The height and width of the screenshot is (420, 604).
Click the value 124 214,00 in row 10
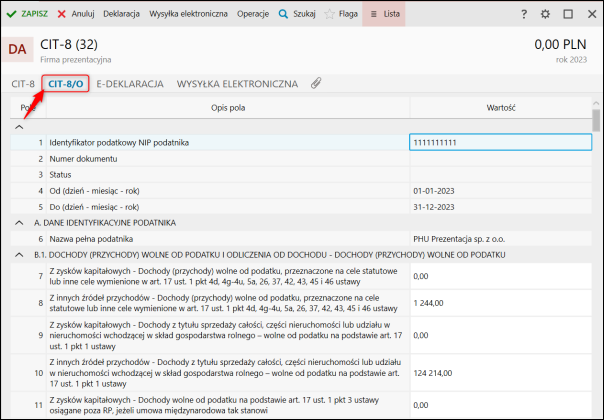433,373
